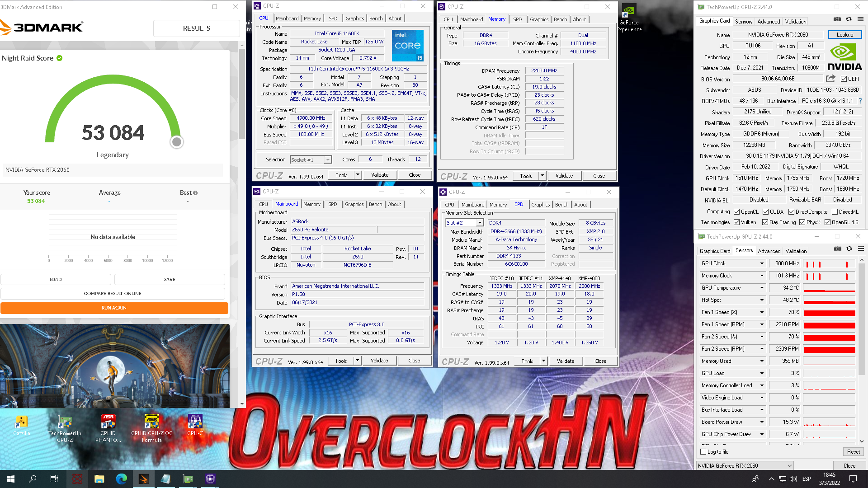
Task: Open Windows Start menu
Action: tap(11, 479)
